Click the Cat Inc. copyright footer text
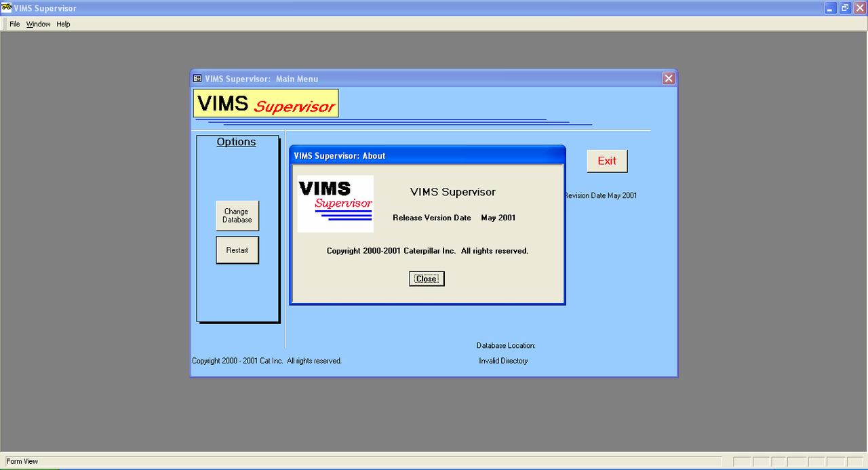 (267, 361)
